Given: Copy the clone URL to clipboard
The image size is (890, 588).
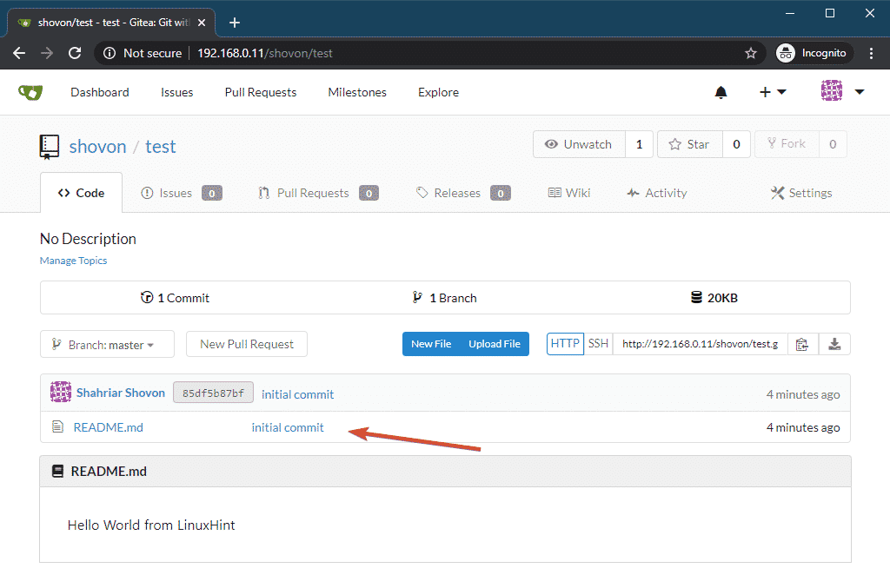Looking at the screenshot, I should click(x=802, y=344).
